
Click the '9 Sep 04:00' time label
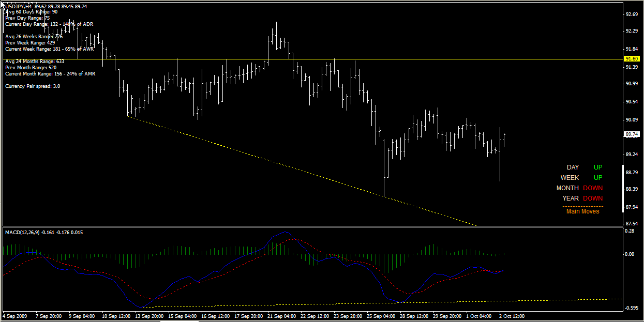coord(82,315)
